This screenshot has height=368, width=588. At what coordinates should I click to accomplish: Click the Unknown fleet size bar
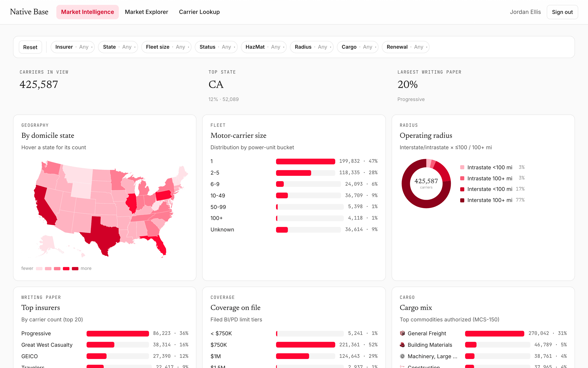[308, 230]
